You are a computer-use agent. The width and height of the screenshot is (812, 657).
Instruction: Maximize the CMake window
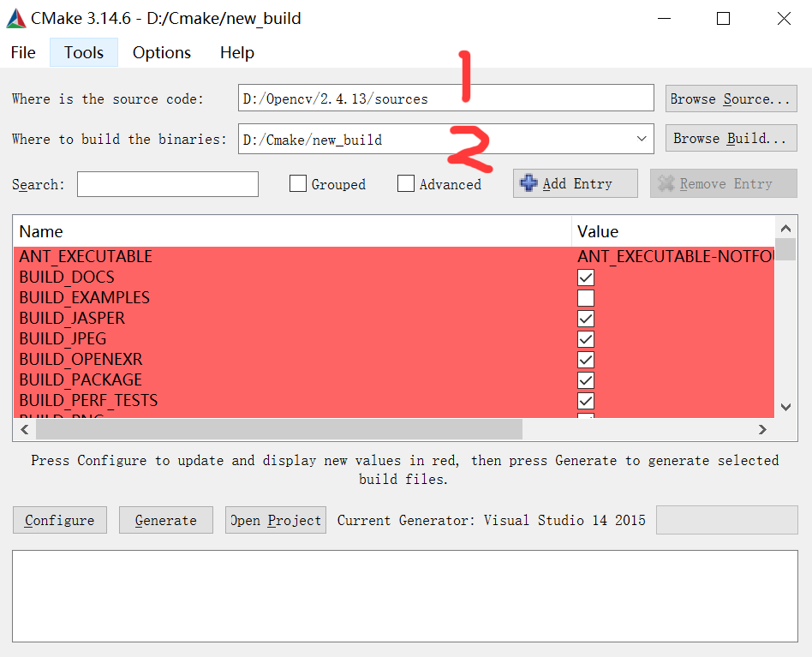coord(723,19)
